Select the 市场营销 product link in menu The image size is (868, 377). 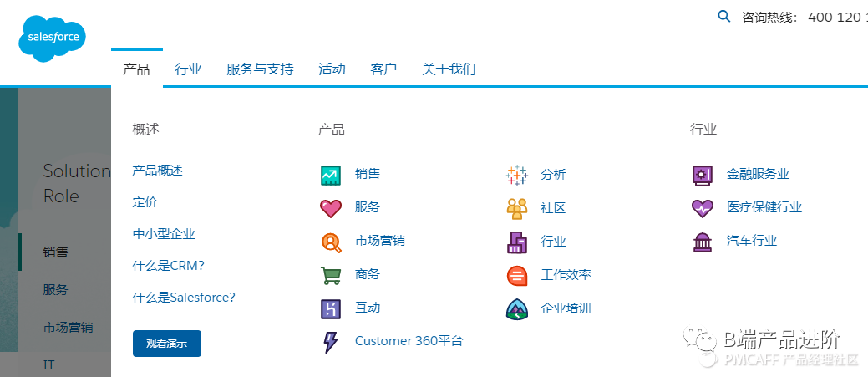[380, 241]
